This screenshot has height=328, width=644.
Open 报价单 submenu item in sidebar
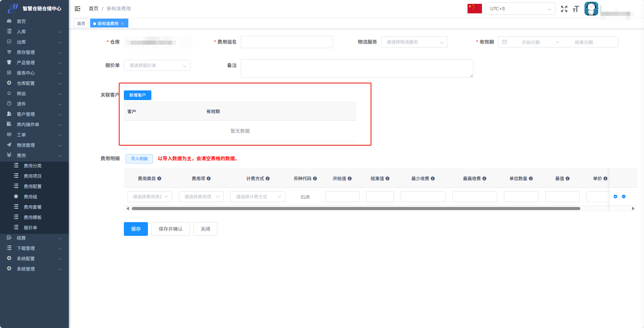click(x=34, y=228)
